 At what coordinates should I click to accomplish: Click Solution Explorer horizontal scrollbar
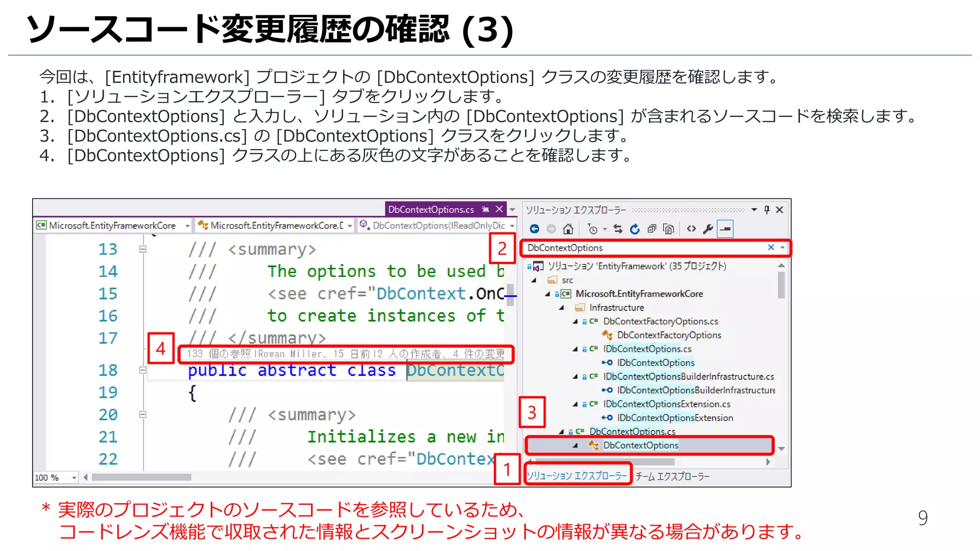click(605, 462)
